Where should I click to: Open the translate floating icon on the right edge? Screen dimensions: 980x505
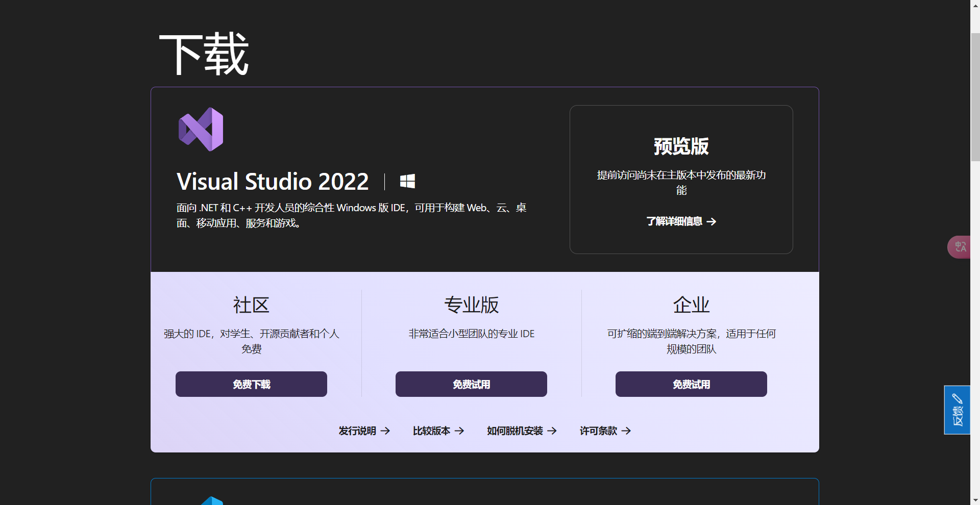[x=960, y=247]
